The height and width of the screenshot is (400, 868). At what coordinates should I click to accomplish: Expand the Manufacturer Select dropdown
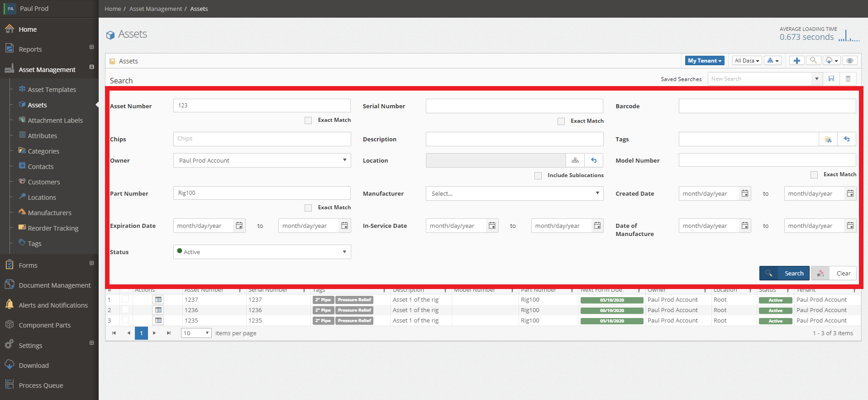click(515, 193)
